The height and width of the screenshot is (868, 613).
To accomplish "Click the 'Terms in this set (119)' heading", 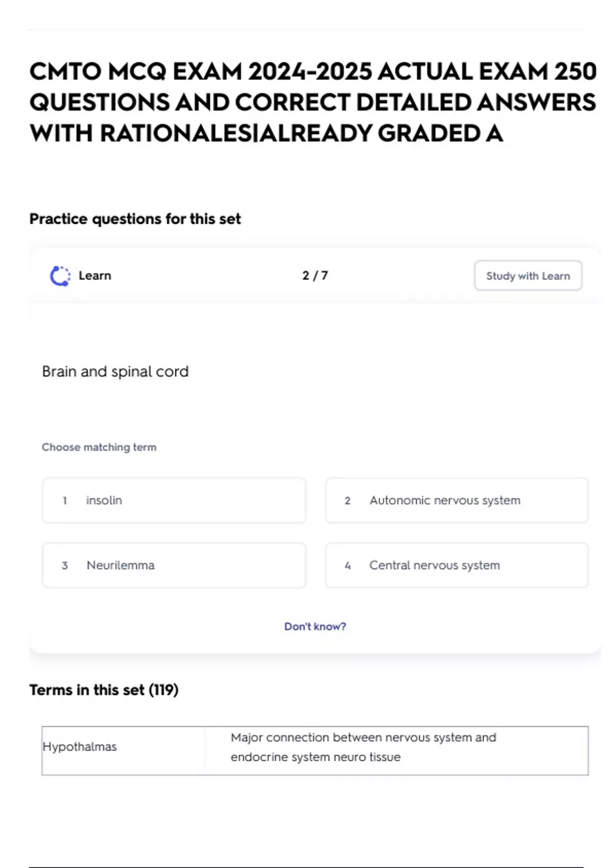I will pyautogui.click(x=104, y=690).
